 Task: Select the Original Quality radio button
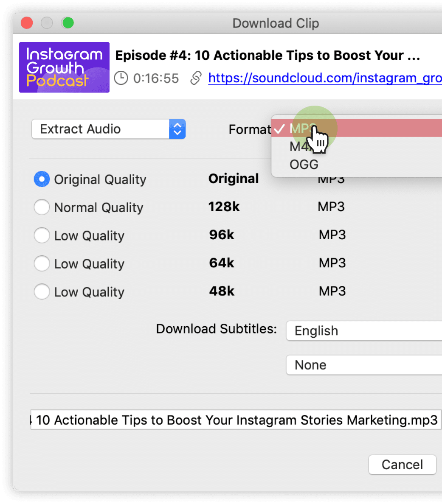click(42, 179)
